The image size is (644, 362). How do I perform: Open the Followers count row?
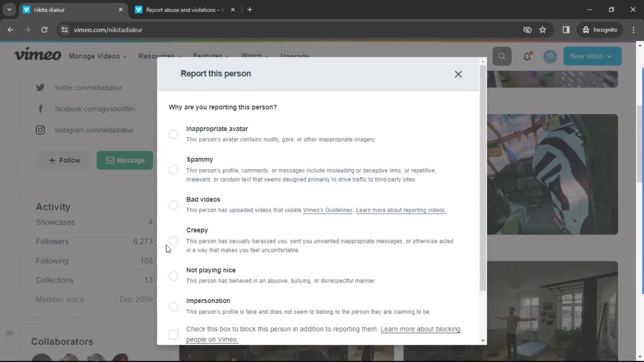click(94, 241)
